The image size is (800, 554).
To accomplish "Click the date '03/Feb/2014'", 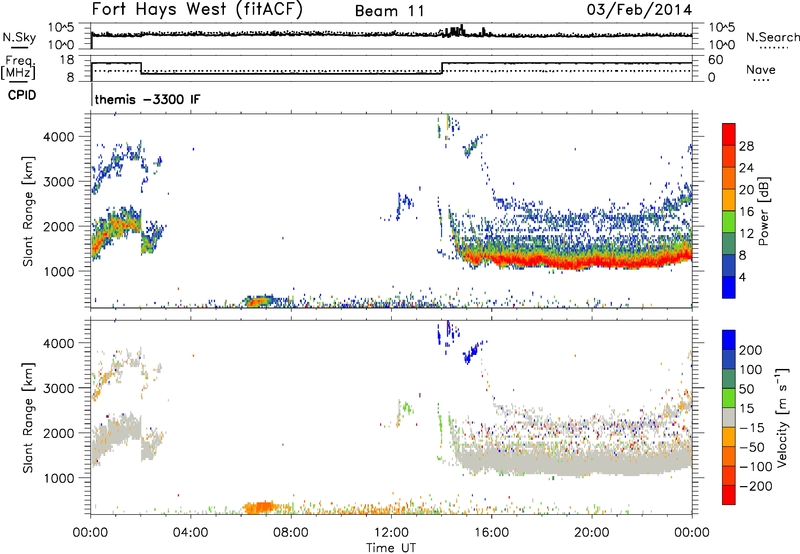I will [639, 9].
